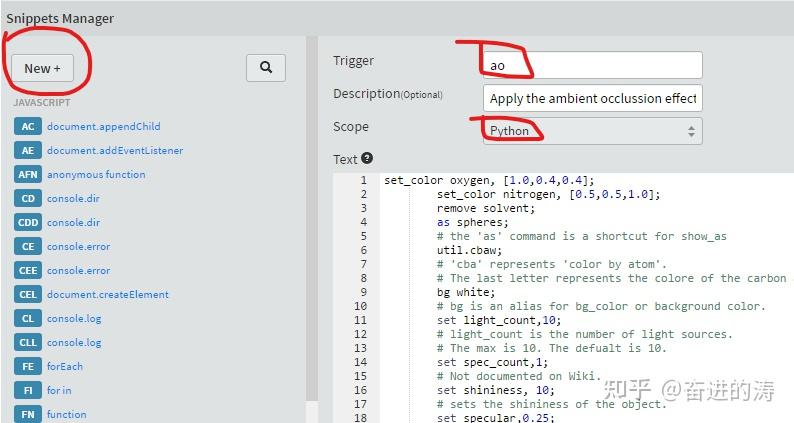Open the snippet search magnifier button
Image resolution: width=794 pixels, height=423 pixels.
click(266, 68)
